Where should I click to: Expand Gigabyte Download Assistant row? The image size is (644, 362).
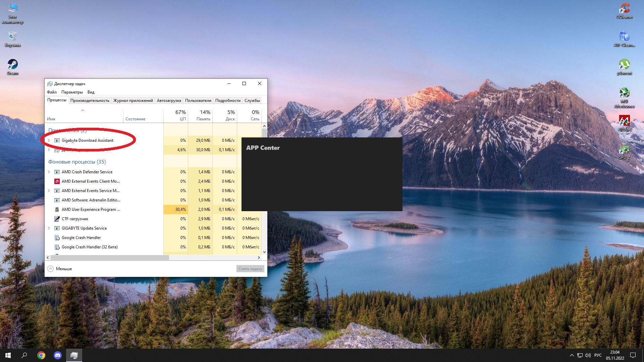49,140
